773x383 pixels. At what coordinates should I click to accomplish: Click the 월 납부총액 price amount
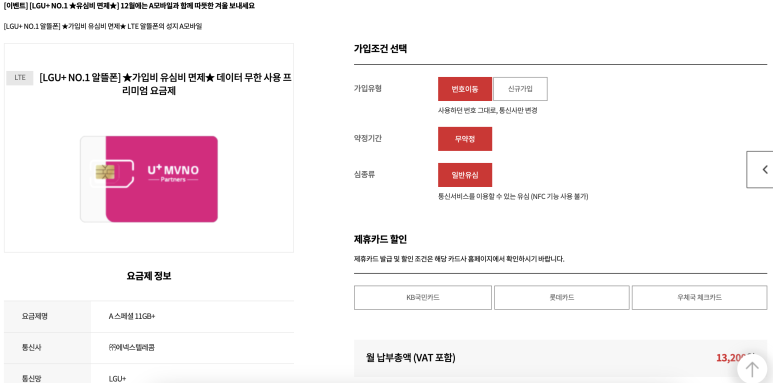point(735,358)
